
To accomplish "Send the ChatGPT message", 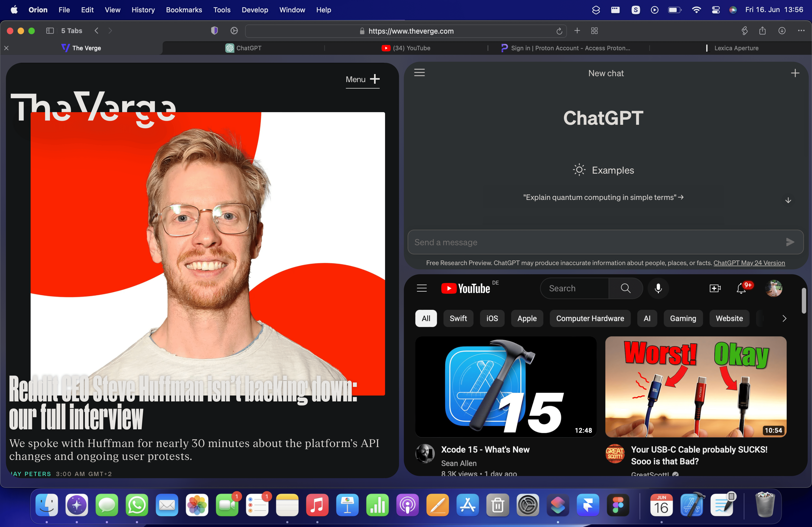I will [790, 242].
